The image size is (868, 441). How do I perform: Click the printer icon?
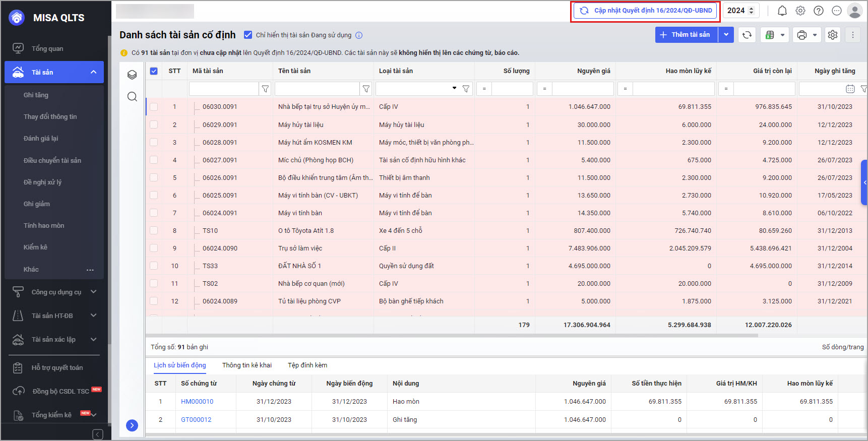802,35
